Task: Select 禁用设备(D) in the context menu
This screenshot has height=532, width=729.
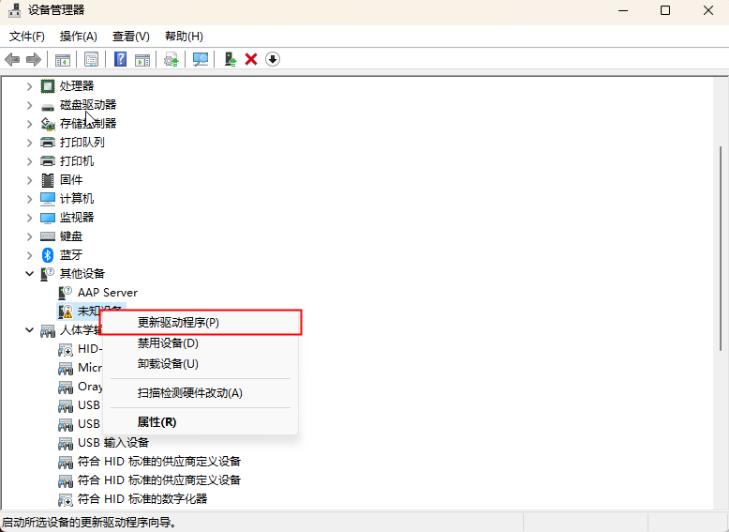Action: pos(168,344)
